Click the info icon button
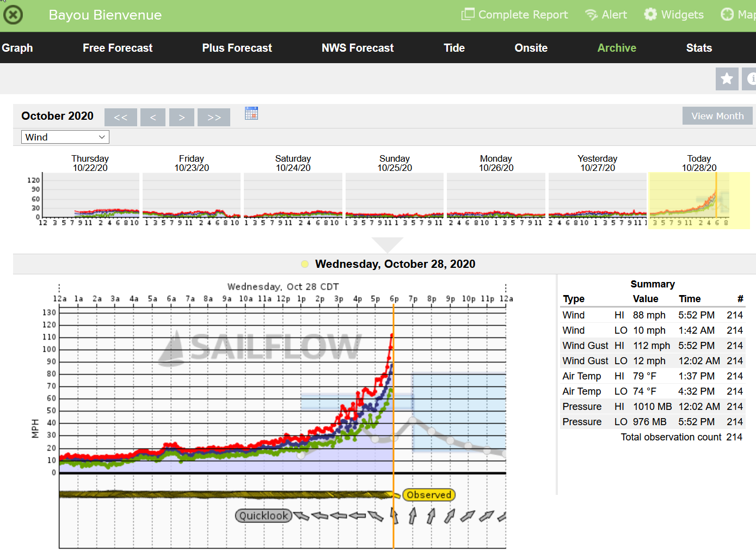This screenshot has width=756, height=558. tap(749, 79)
